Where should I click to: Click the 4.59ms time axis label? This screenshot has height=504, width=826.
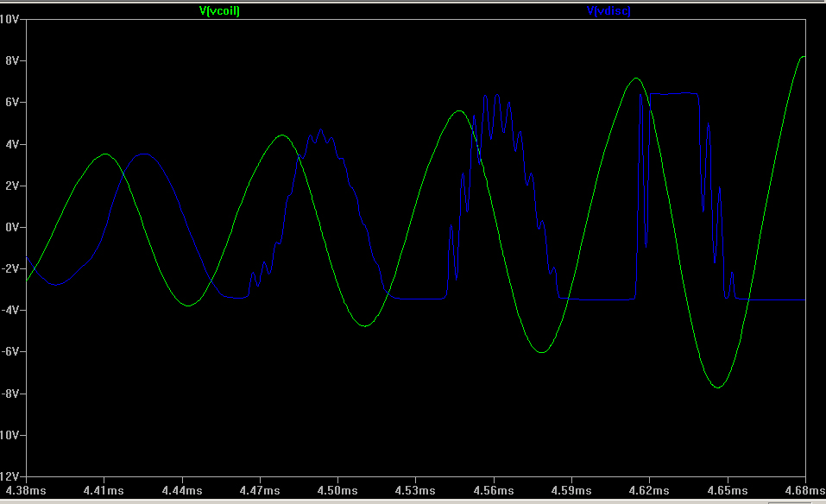click(571, 490)
